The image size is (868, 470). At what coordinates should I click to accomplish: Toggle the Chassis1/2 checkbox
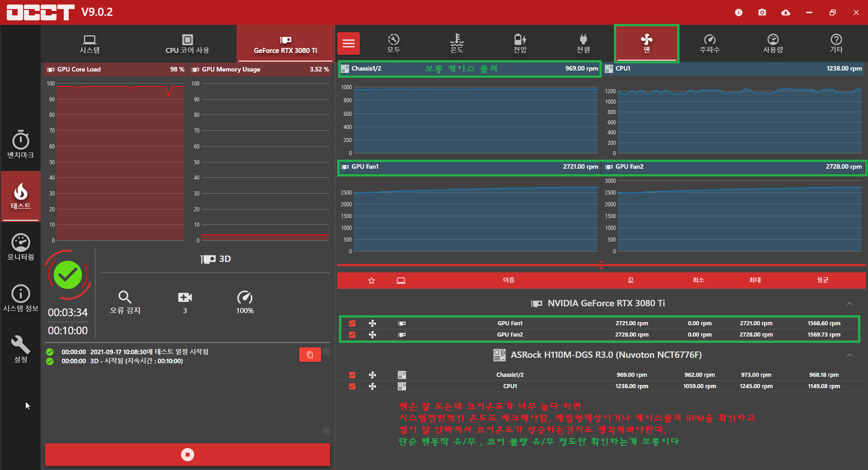coord(352,375)
